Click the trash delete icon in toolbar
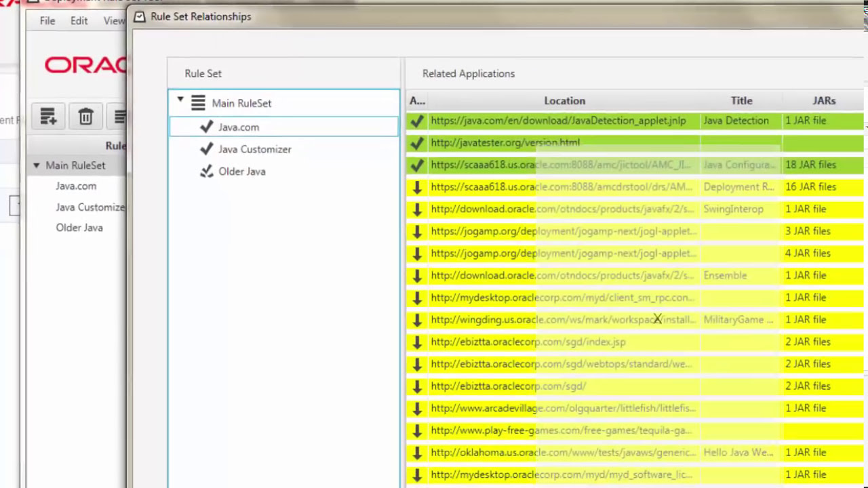 coord(85,117)
